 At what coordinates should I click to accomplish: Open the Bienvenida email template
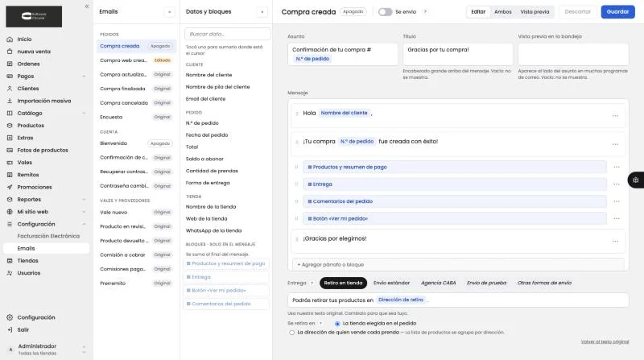[136, 143]
